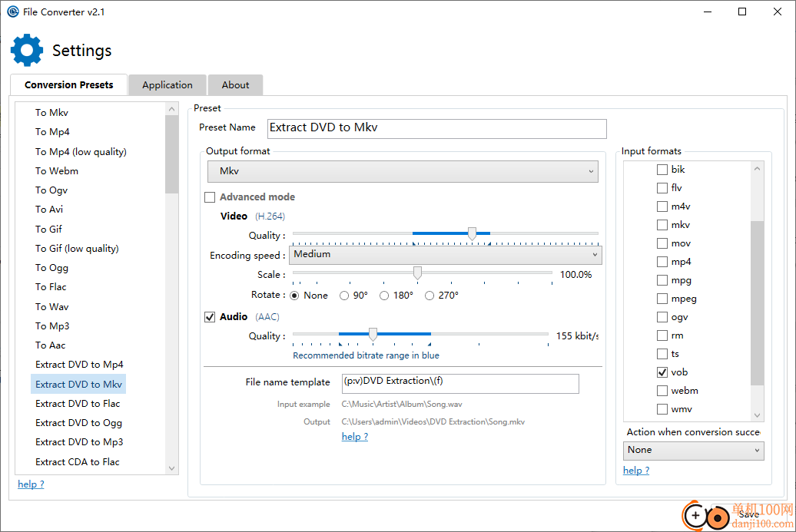Viewport: 796px width, 532px height.
Task: Uncheck the Audio checkbox
Action: point(210,317)
